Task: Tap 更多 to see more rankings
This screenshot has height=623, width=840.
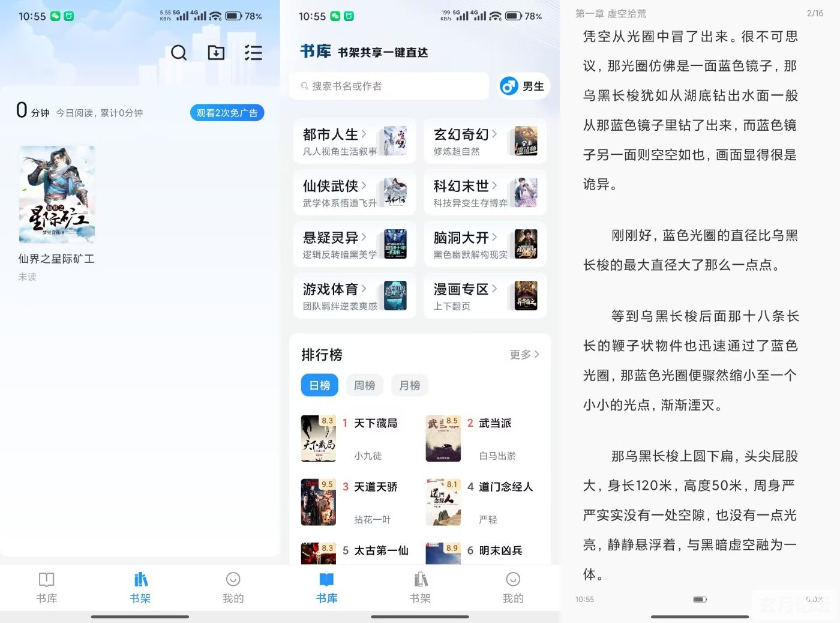Action: 524,355
